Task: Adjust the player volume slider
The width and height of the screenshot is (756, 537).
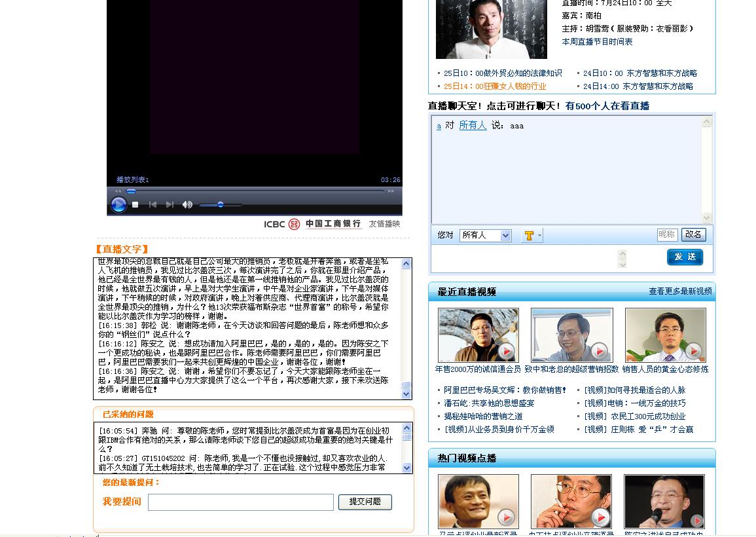Action: [221, 204]
